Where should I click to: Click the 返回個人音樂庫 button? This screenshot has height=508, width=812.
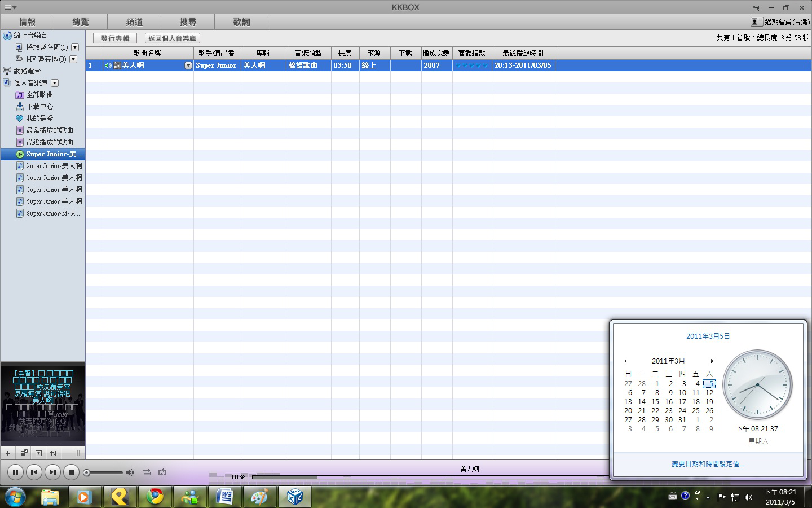tap(172, 38)
